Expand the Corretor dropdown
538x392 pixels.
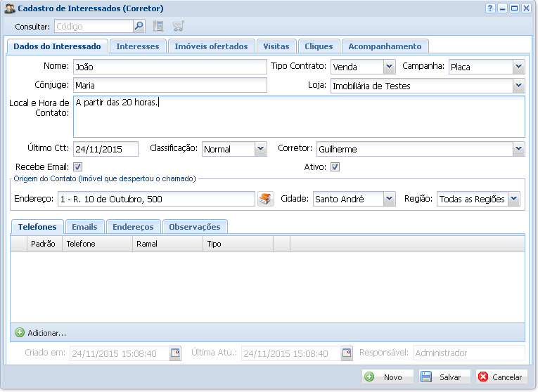point(518,149)
